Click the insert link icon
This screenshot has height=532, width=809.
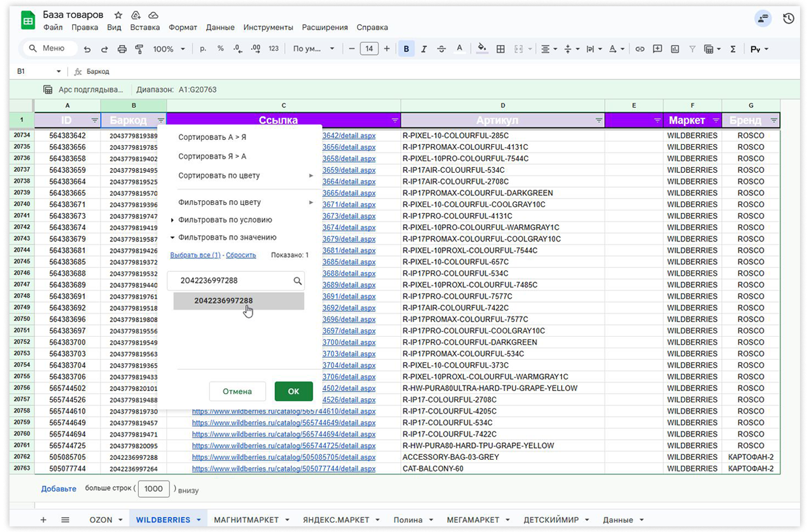[639, 49]
